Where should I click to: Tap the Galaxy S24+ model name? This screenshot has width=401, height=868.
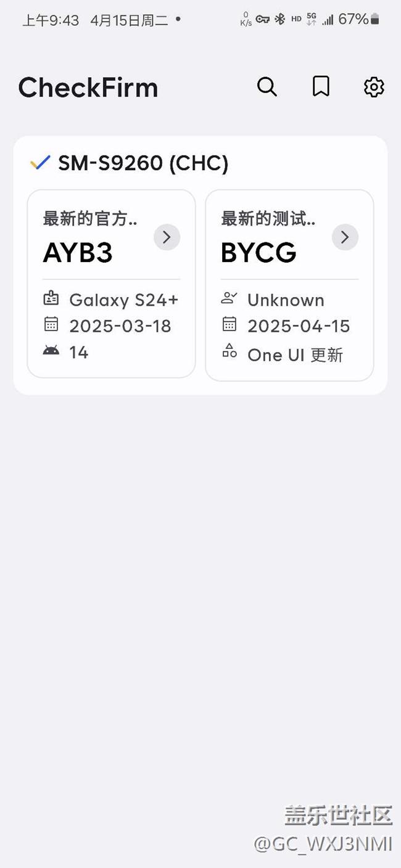click(123, 300)
